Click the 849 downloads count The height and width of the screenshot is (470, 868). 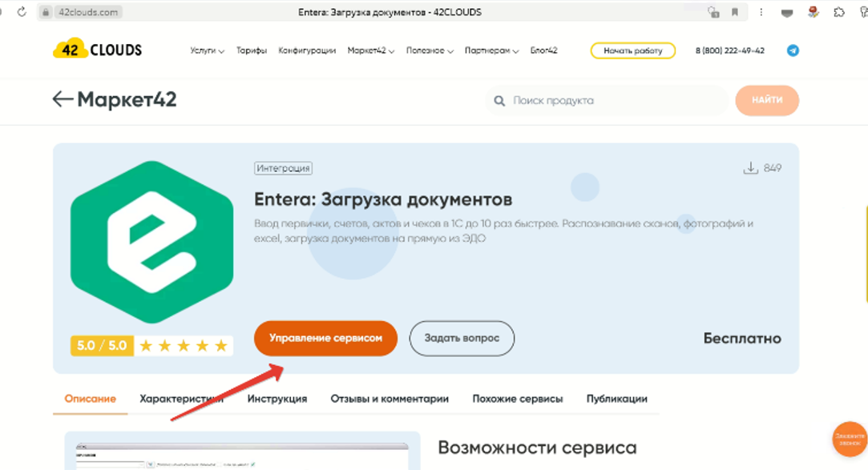773,167
